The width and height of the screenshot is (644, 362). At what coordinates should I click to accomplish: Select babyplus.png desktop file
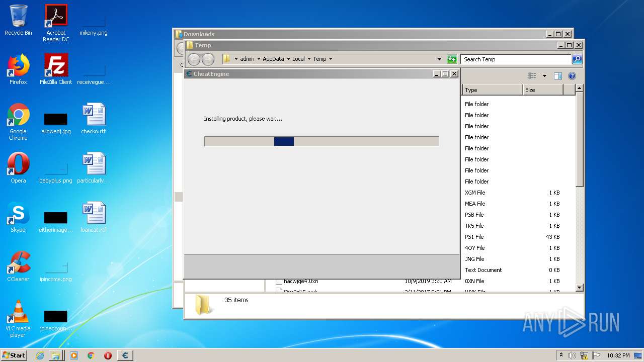coord(56,172)
